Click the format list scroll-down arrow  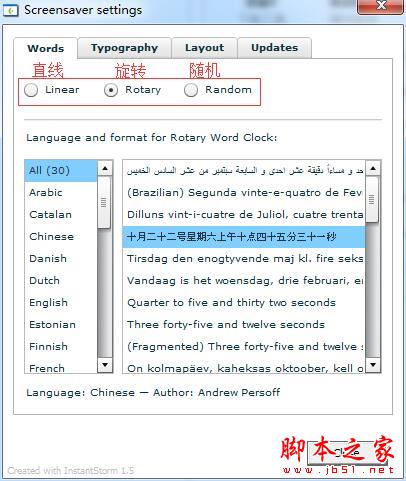(373, 365)
